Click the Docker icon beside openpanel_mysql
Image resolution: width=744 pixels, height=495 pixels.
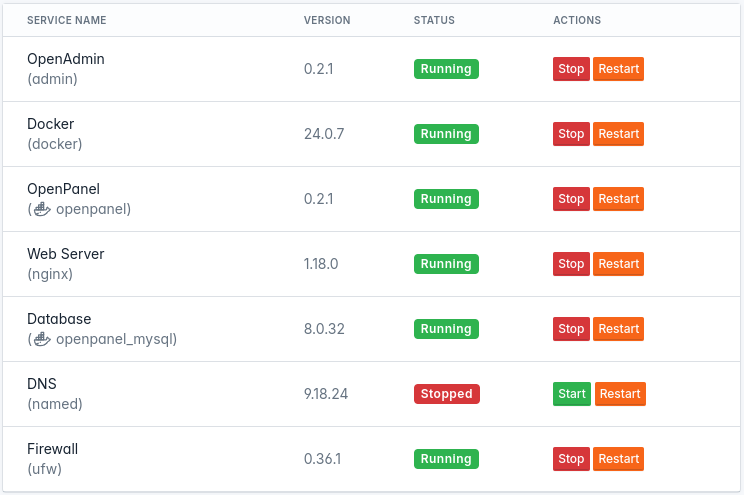click(42, 339)
